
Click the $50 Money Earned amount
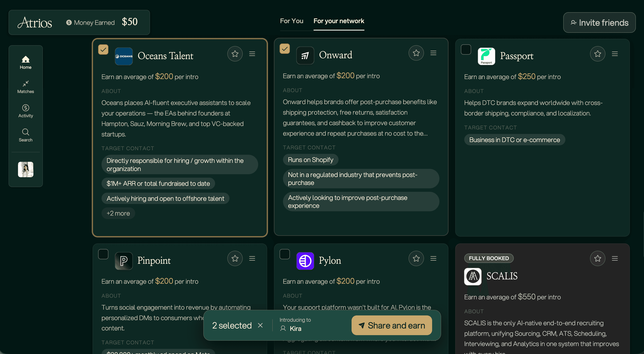point(129,22)
